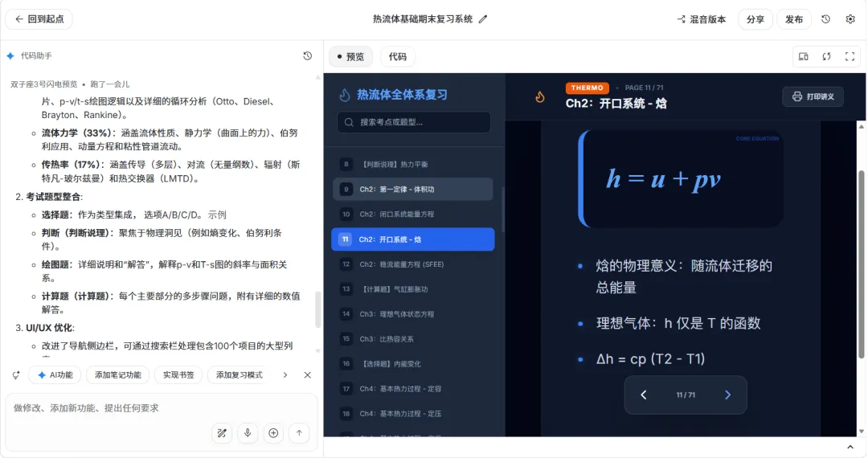This screenshot has width=868, height=458.
Task: Click the 11/71 page counter
Action: (686, 395)
